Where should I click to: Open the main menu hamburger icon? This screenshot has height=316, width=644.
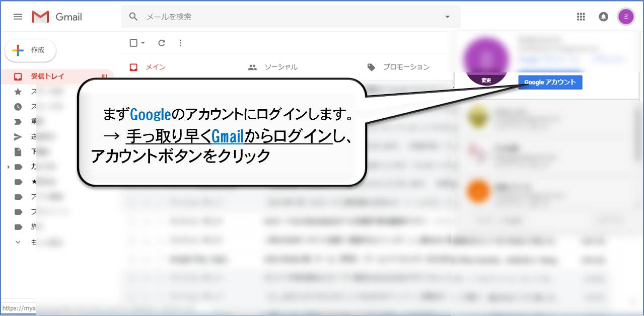pos(18,17)
